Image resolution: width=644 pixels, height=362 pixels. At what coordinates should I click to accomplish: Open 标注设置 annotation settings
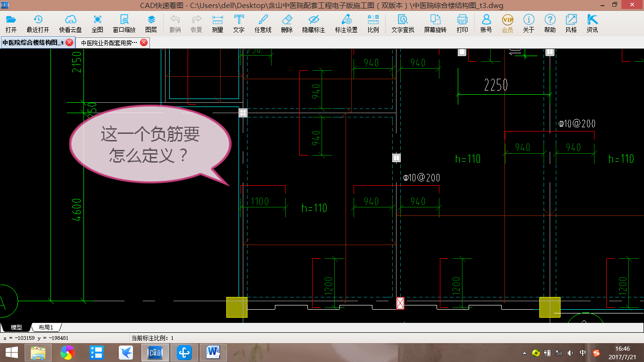(x=346, y=24)
